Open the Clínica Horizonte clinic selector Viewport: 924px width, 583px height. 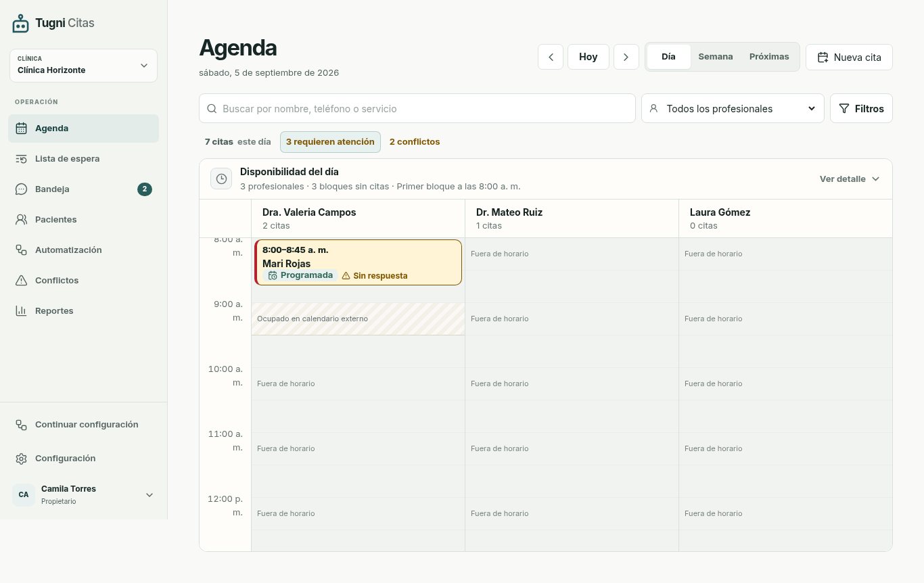(x=83, y=66)
